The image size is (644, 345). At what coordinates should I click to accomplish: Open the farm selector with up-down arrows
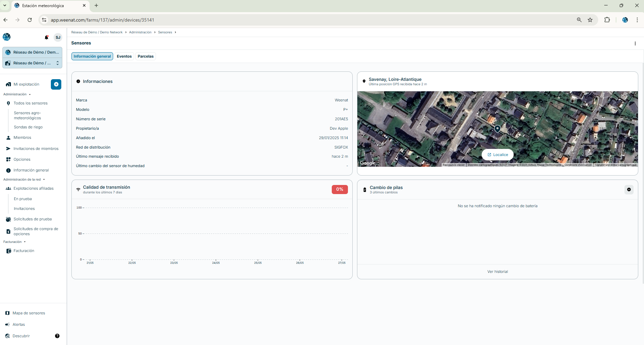pos(32,63)
